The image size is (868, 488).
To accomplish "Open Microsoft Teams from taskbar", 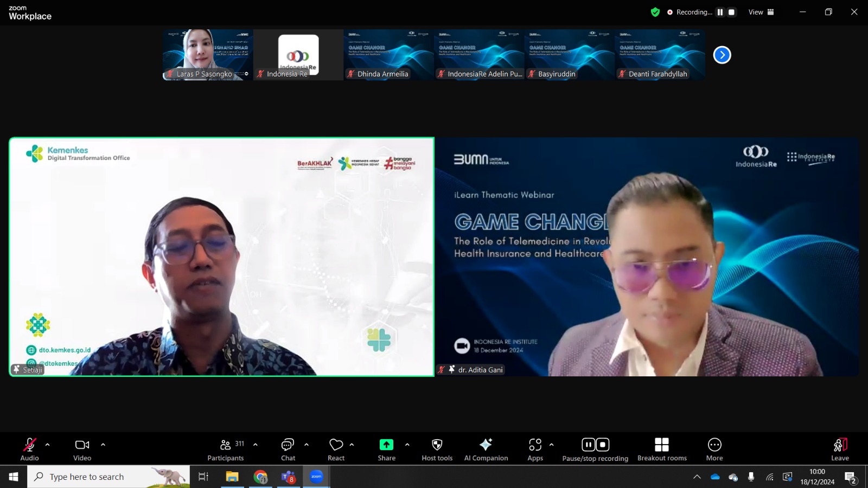I will coord(289,477).
